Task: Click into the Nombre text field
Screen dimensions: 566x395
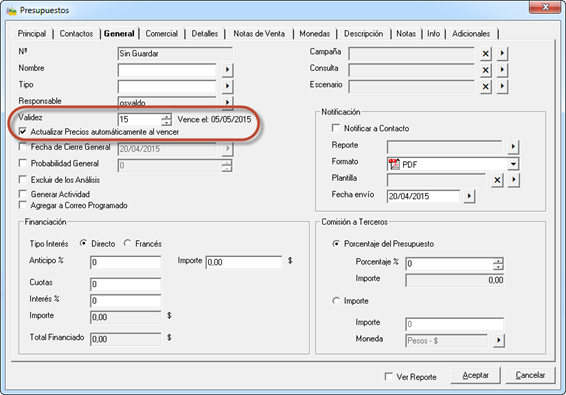Action: coord(167,70)
